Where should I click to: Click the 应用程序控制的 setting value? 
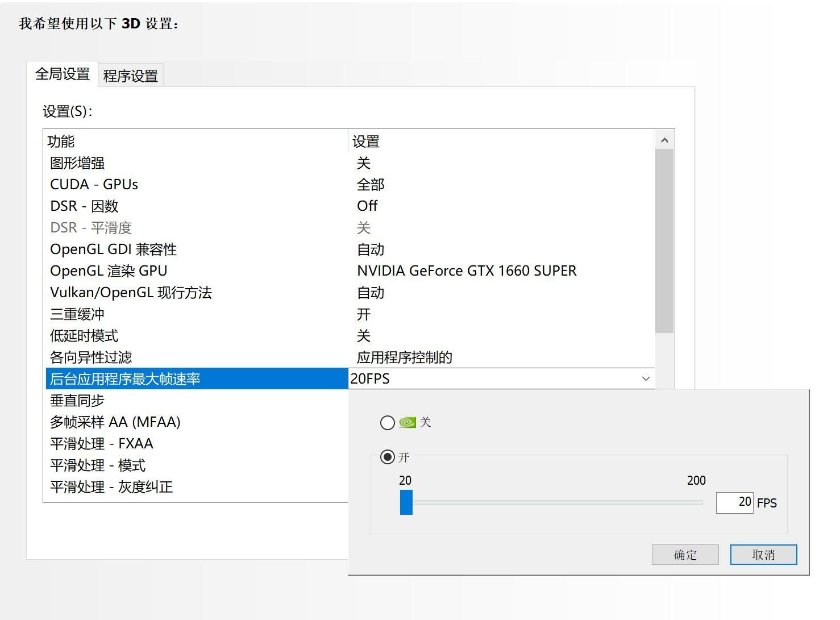(405, 357)
